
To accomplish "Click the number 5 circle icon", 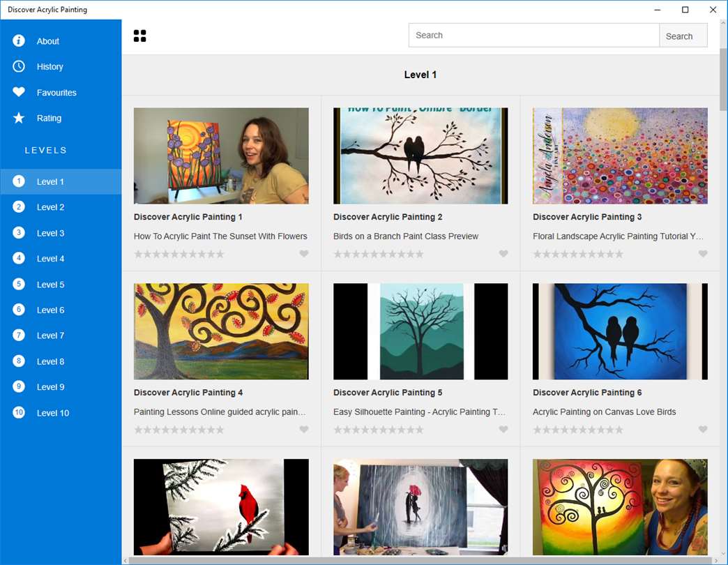I will pos(19,284).
